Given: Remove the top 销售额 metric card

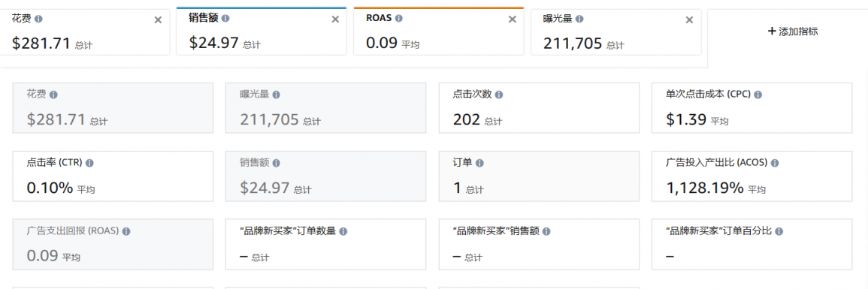Looking at the screenshot, I should pyautogui.click(x=335, y=20).
